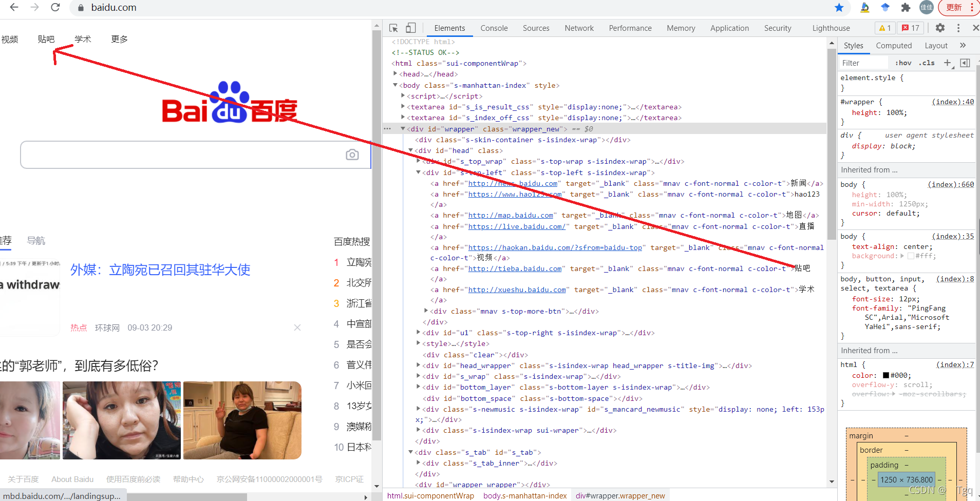980x501 pixels.
Task: Expand the head element node
Action: tap(395, 74)
